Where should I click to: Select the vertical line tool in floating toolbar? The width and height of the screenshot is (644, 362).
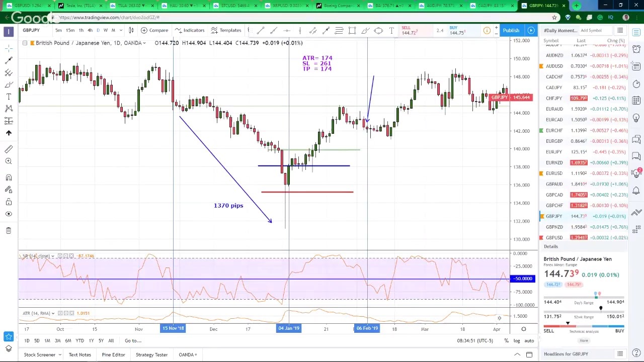[300, 31]
